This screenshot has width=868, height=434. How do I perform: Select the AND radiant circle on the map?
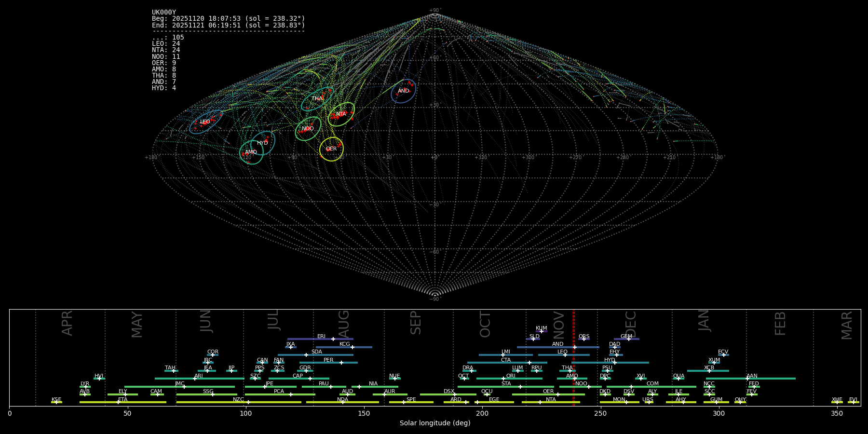(x=403, y=91)
